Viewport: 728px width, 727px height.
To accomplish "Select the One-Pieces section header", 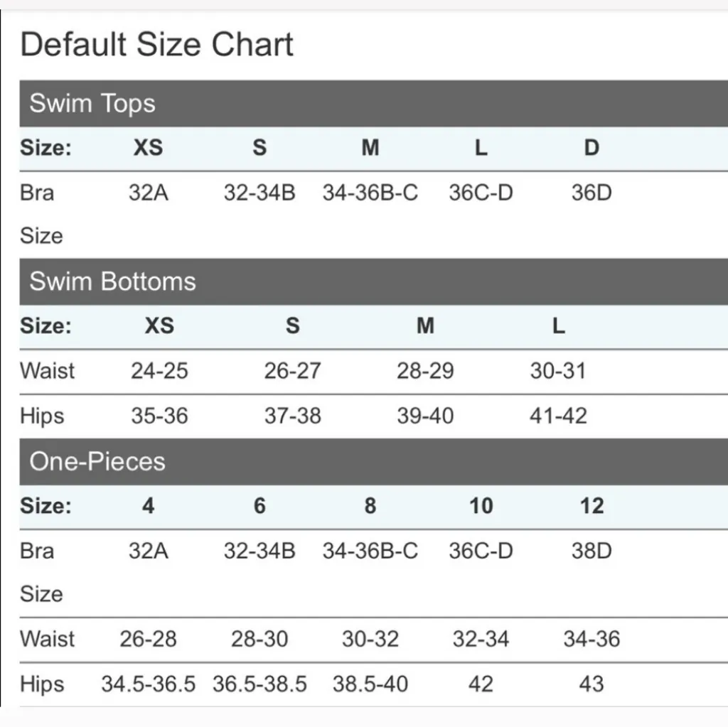I will pos(97,462).
